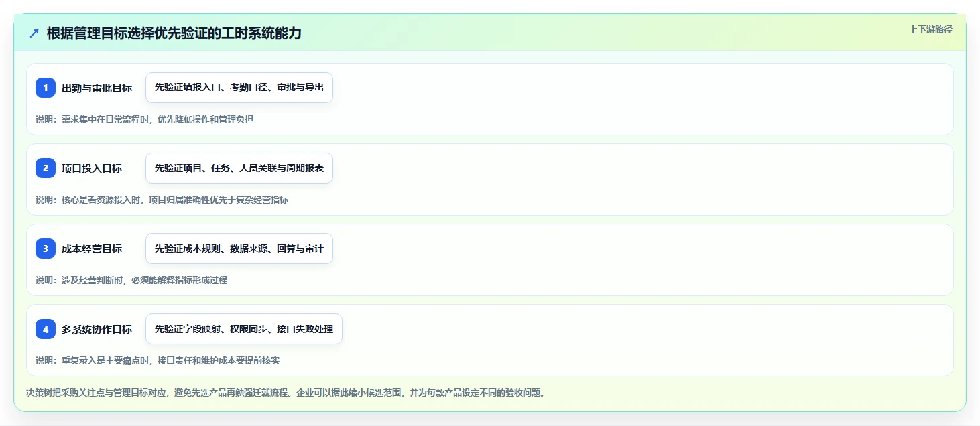Click the 多系统协作目标 label
The image size is (980, 426).
[x=97, y=329]
